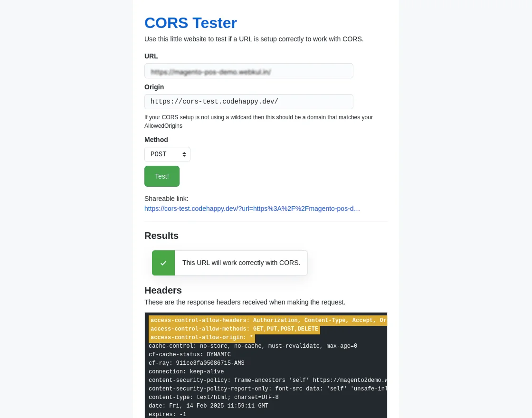Click inside the headers code block
532x418 pixels.
(x=266, y=370)
